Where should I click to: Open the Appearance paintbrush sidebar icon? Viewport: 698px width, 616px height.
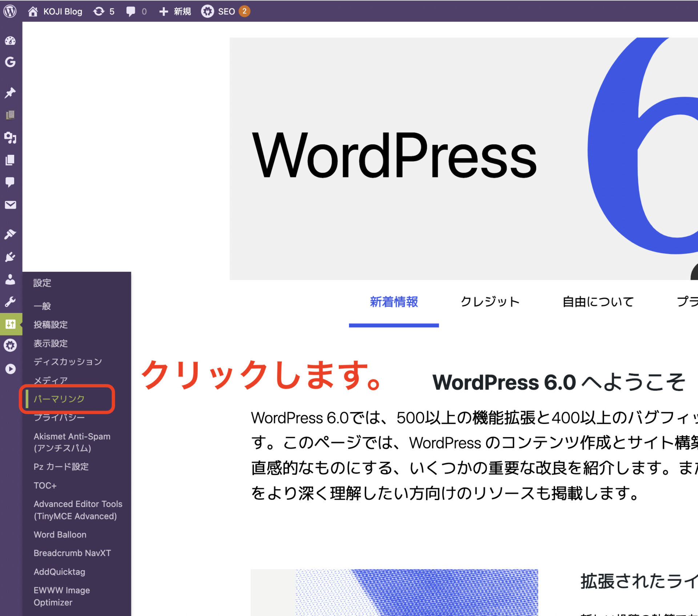pos(10,234)
